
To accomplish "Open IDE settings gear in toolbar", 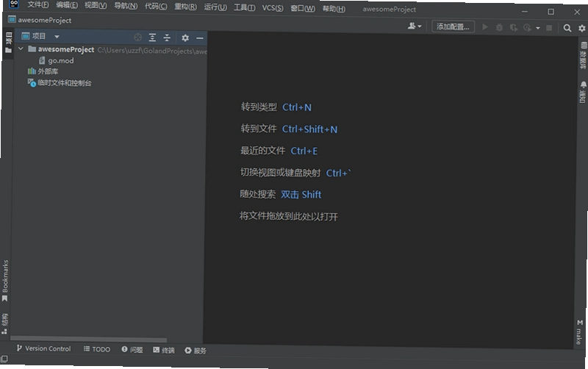I will pos(581,29).
